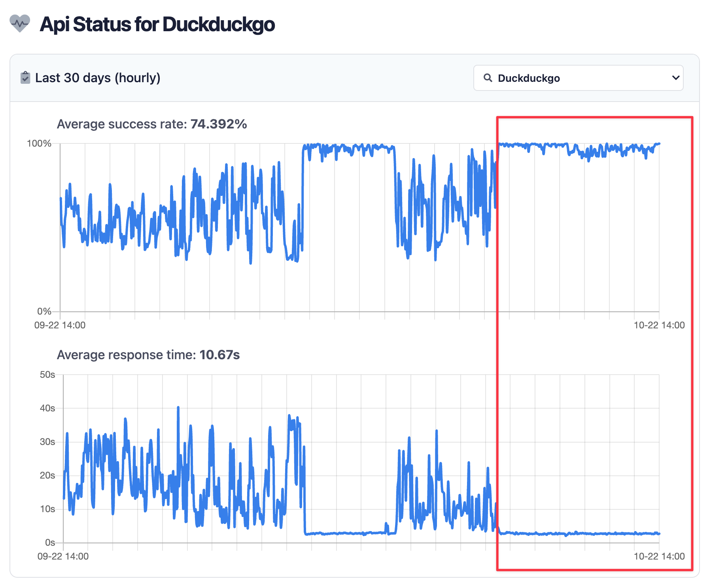Click the 0% axis label on success chart
The width and height of the screenshot is (711, 588).
click(x=44, y=311)
